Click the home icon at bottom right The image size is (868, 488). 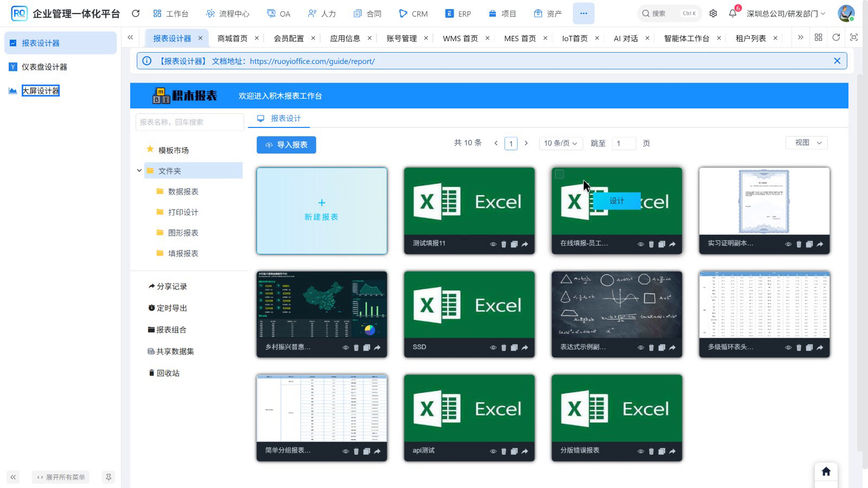(x=826, y=471)
